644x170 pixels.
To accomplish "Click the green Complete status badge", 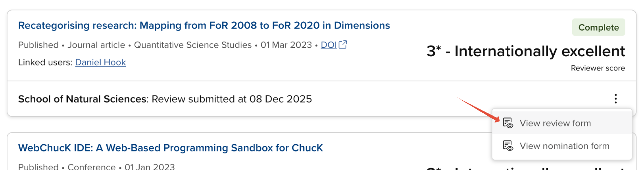I will tap(598, 27).
